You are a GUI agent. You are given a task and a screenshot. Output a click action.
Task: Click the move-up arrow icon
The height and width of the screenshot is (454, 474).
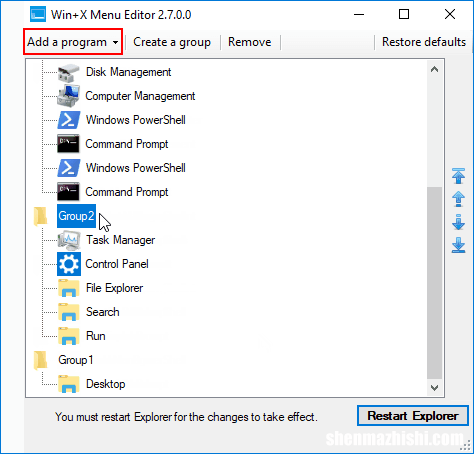tap(458, 199)
